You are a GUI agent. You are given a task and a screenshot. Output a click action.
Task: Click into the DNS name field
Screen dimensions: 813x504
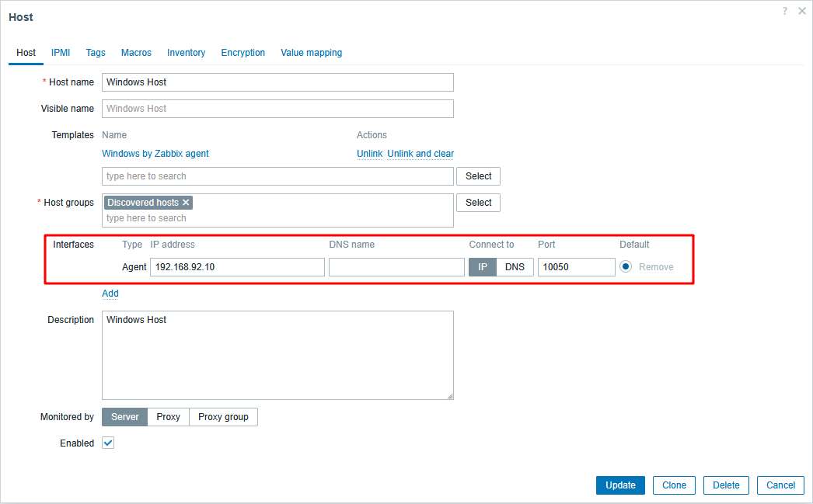click(396, 267)
